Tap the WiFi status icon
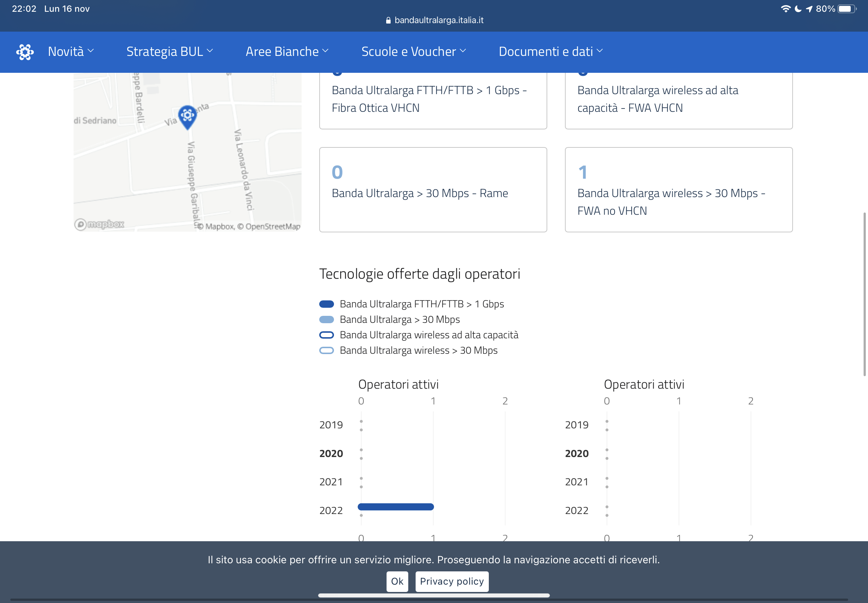 [x=785, y=9]
